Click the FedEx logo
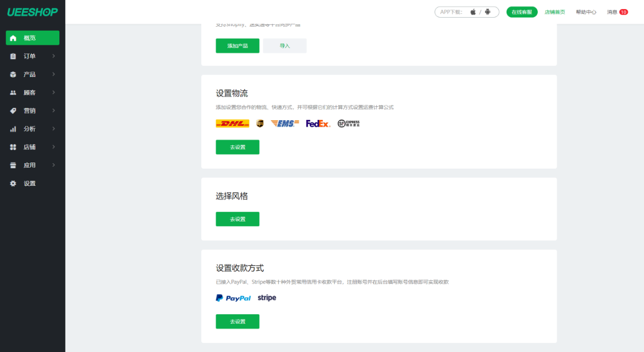The width and height of the screenshot is (644, 352). click(318, 123)
